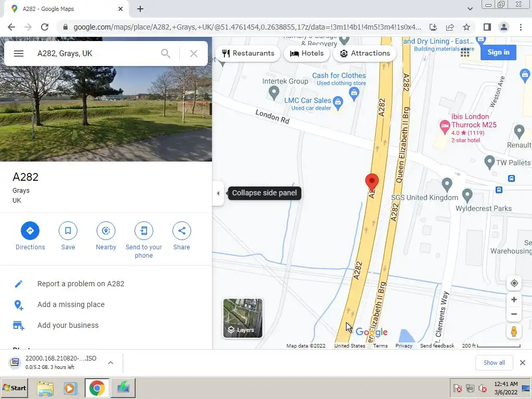Close the A282 - Google Maps tab

tap(121, 9)
